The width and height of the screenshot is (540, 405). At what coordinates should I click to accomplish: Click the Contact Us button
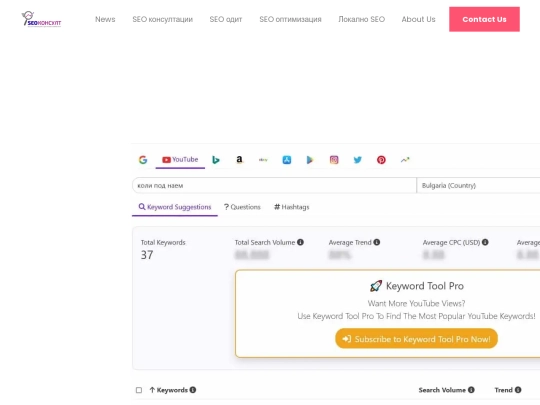pyautogui.click(x=484, y=19)
